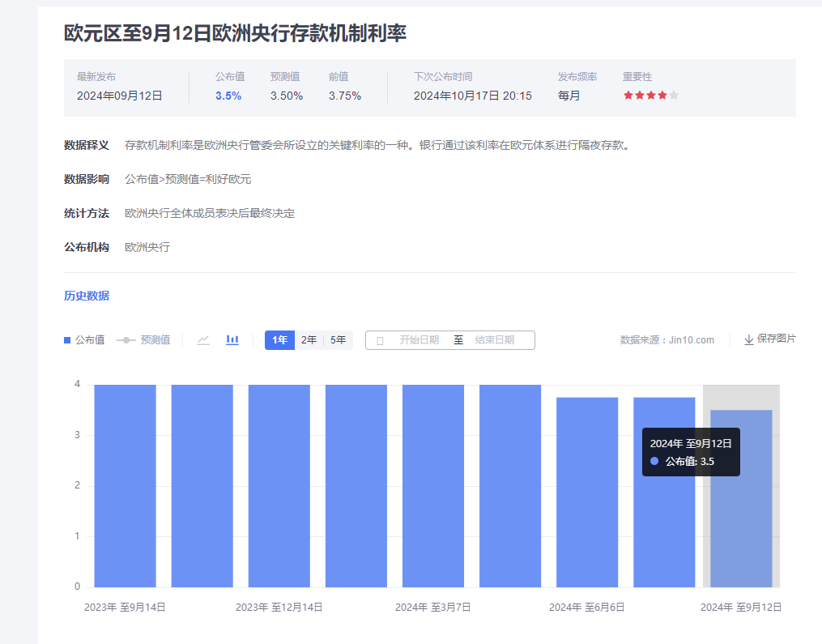This screenshot has height=644, width=822.
Task: Open the 开始日期 start date picker
Action: click(x=419, y=340)
